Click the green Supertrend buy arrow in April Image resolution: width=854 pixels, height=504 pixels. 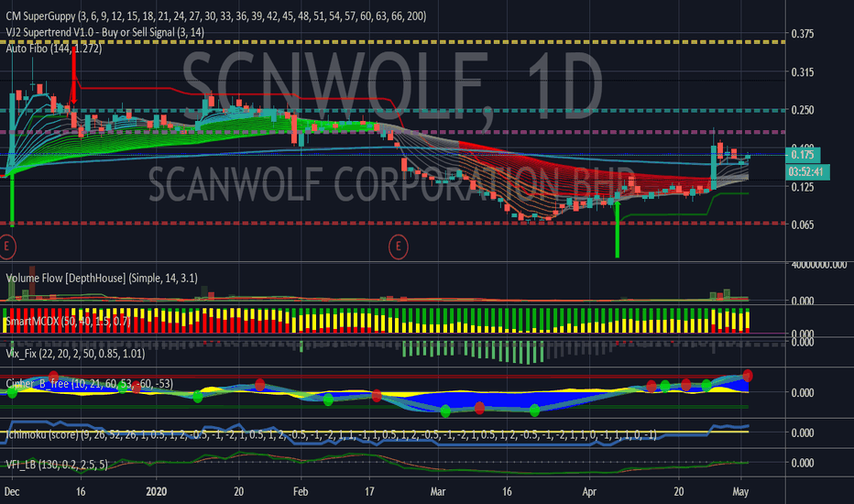pyautogui.click(x=617, y=229)
